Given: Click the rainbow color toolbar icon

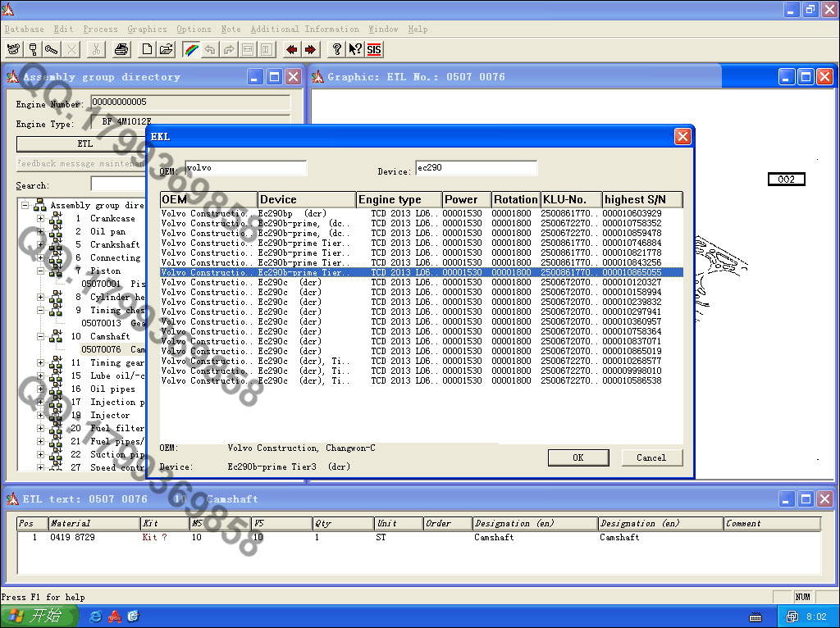Looking at the screenshot, I should [x=191, y=49].
